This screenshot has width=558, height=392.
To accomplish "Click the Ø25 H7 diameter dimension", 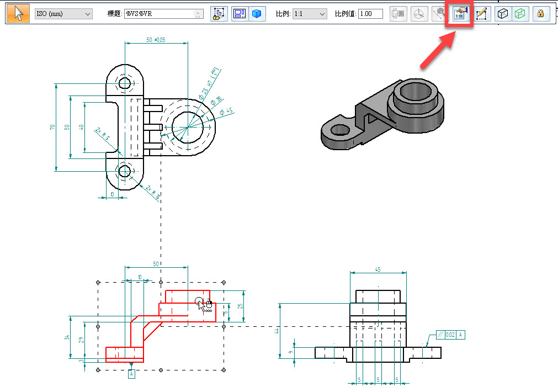I will tap(210, 83).
